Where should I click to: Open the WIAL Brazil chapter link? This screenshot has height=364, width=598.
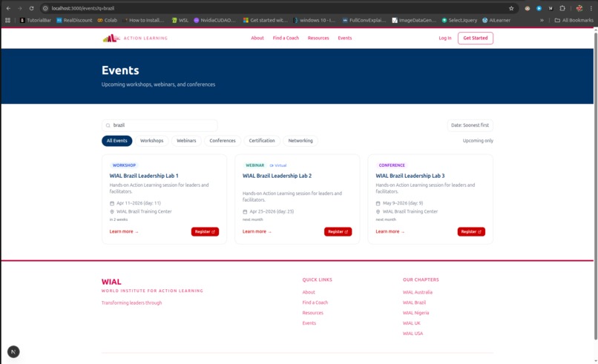click(x=414, y=302)
